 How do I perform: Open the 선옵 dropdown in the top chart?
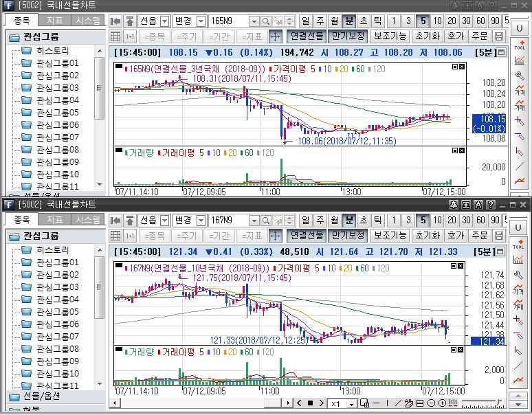[x=164, y=21]
